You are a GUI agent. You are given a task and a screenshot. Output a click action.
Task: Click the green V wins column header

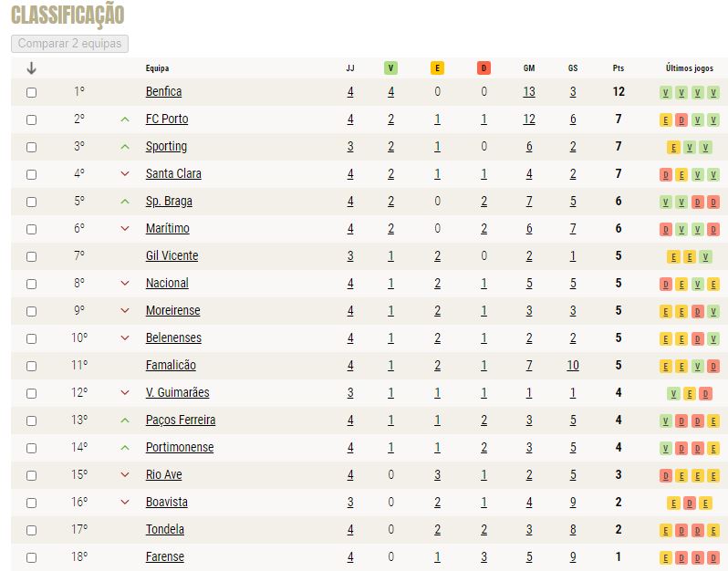coord(390,68)
